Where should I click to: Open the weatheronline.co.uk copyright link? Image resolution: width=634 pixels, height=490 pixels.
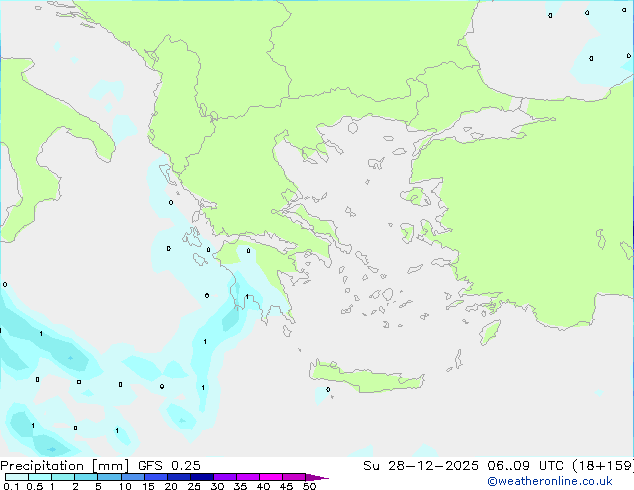point(550,481)
